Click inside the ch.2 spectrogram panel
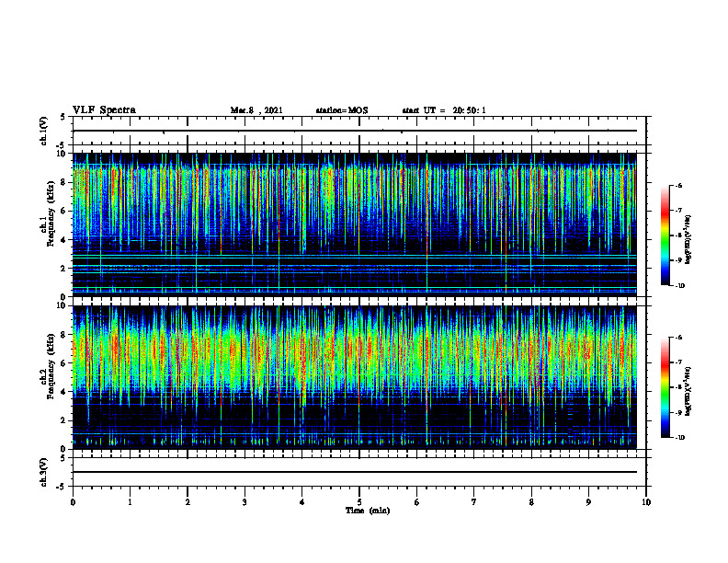This screenshot has height=563, width=728. pos(355,377)
